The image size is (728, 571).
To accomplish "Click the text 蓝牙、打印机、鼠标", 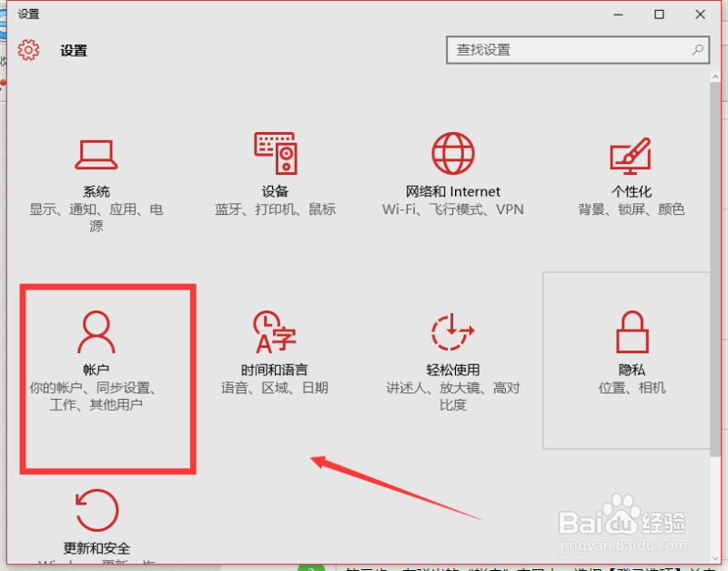I will [x=275, y=209].
